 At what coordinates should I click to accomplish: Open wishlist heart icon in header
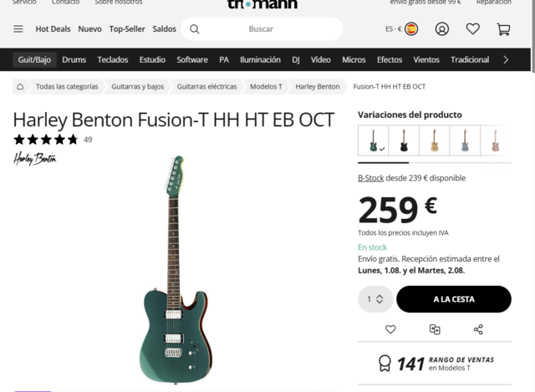(x=473, y=29)
